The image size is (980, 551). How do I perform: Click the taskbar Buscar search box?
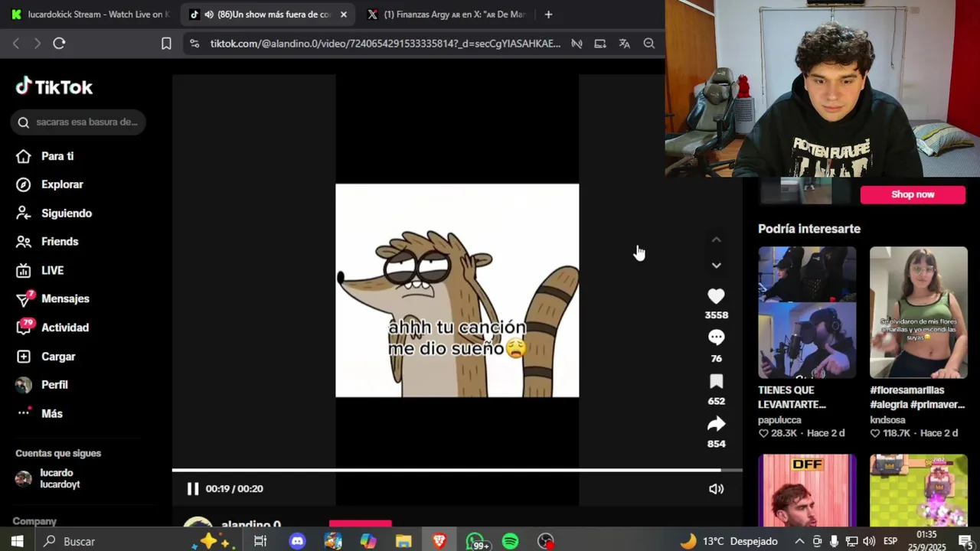point(111,541)
